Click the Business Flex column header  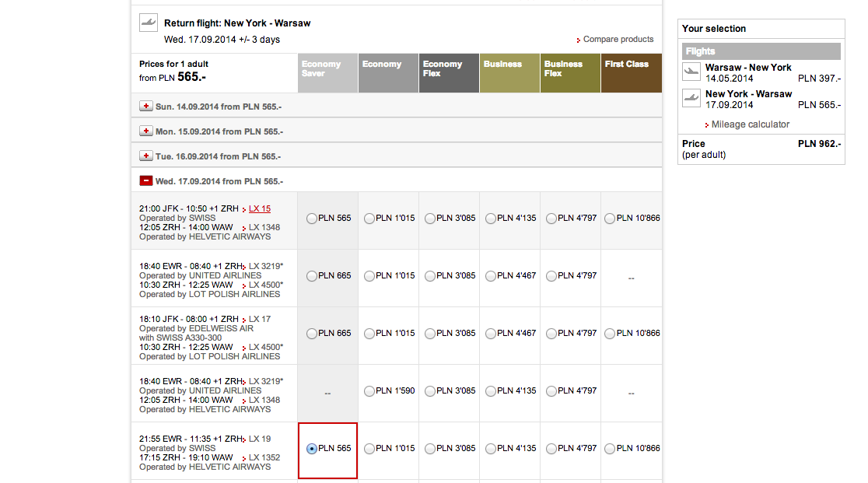point(570,73)
